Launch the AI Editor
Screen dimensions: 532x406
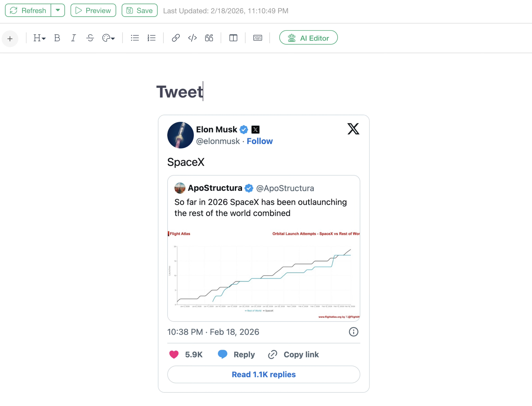coord(308,38)
